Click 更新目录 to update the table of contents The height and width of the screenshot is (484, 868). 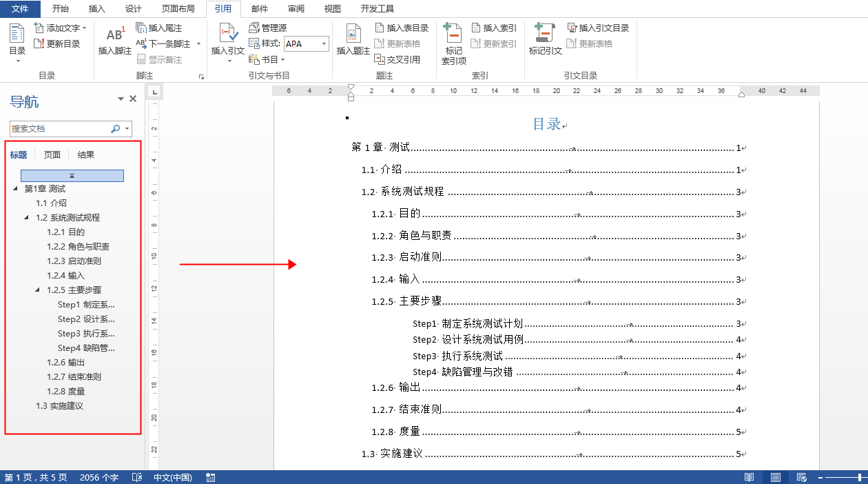coord(57,44)
